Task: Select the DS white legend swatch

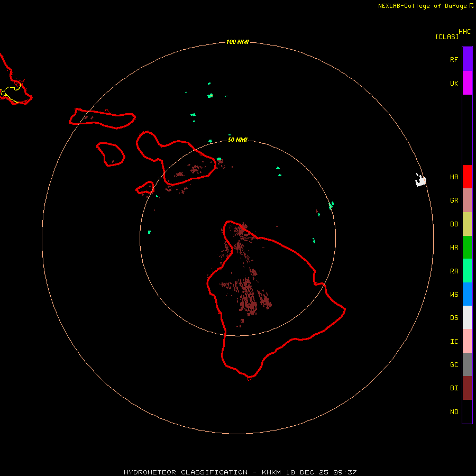Action: (467, 317)
